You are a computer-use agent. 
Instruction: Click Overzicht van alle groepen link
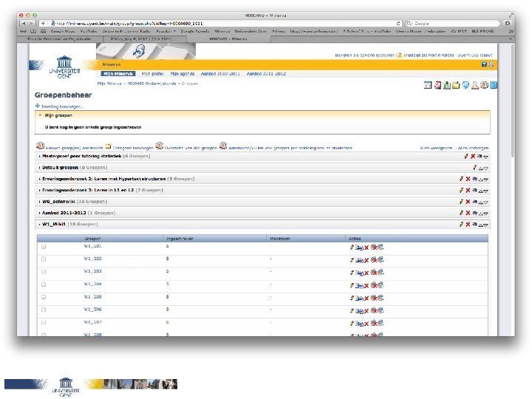(191, 149)
